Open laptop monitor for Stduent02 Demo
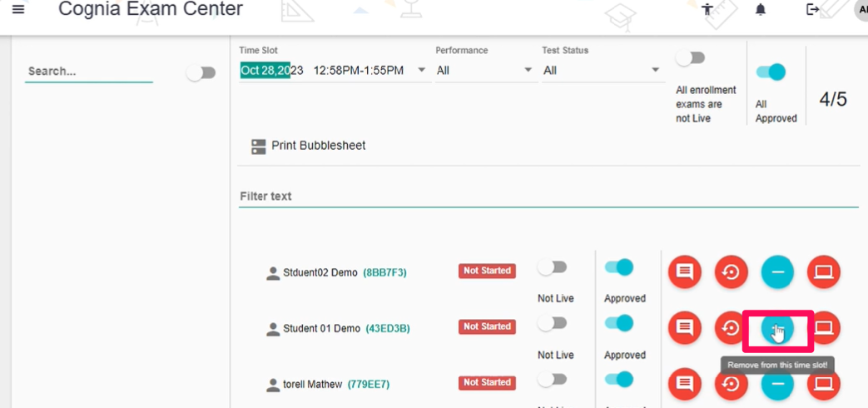The width and height of the screenshot is (868, 408). 824,271
